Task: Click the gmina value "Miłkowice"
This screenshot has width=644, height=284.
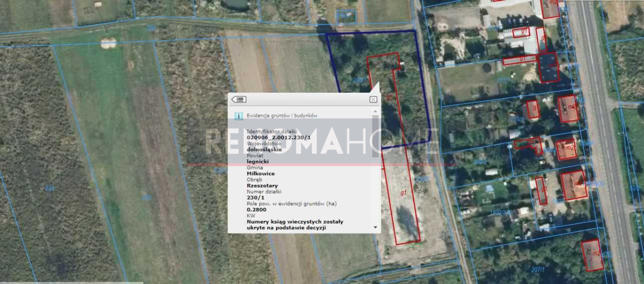Action: click(261, 173)
